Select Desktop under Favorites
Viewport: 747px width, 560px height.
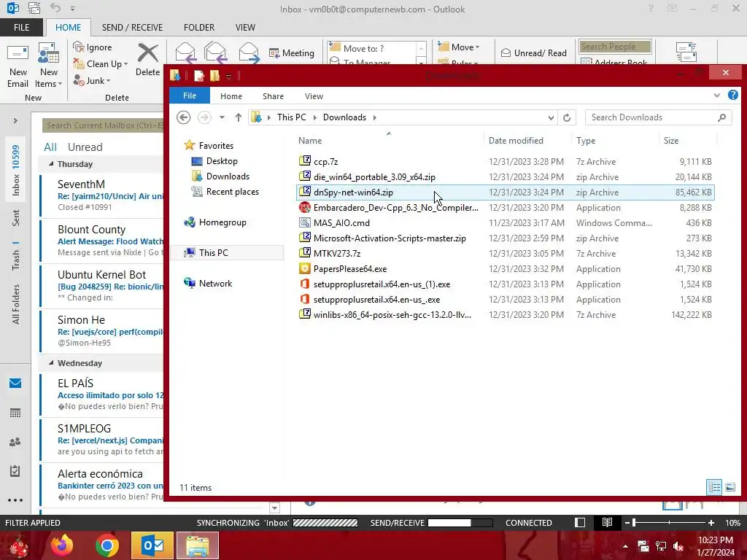pyautogui.click(x=222, y=161)
